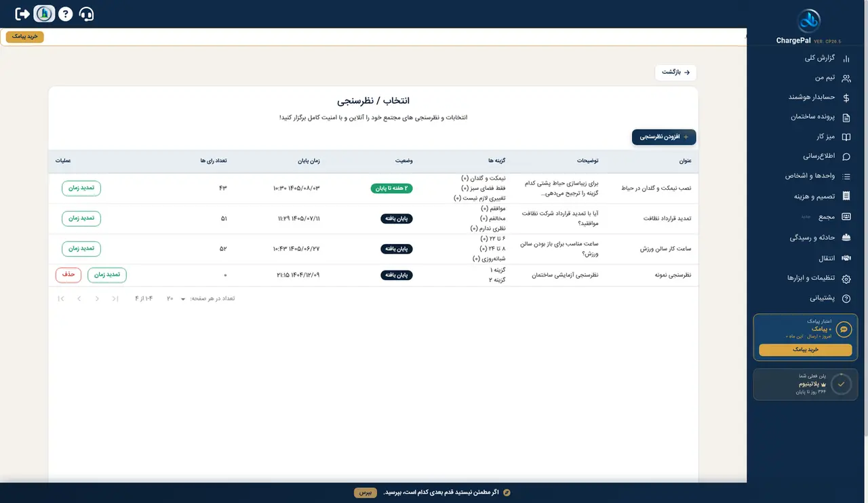This screenshot has height=503, width=868.
Task: Open rows-per-page dropdown showing ۲۰
Action: pyautogui.click(x=176, y=298)
